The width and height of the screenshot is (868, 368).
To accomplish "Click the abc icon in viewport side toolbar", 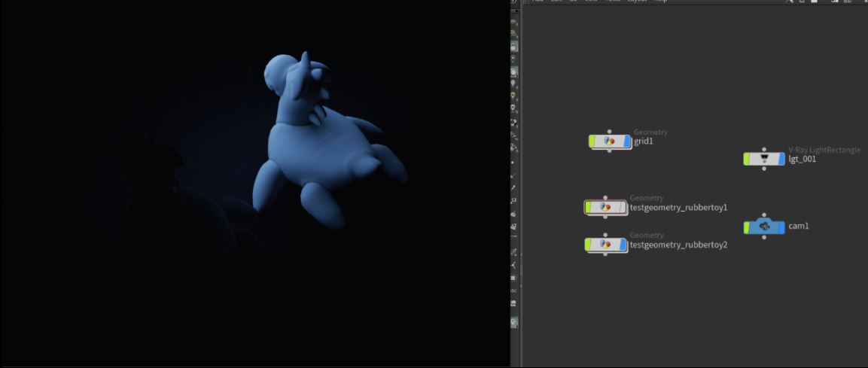I will point(513,290).
